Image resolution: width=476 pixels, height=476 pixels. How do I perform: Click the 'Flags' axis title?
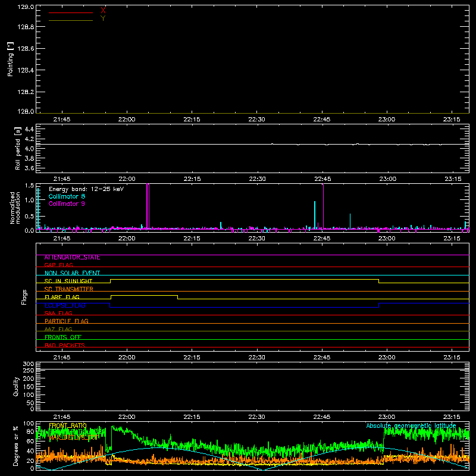[x=24, y=297]
